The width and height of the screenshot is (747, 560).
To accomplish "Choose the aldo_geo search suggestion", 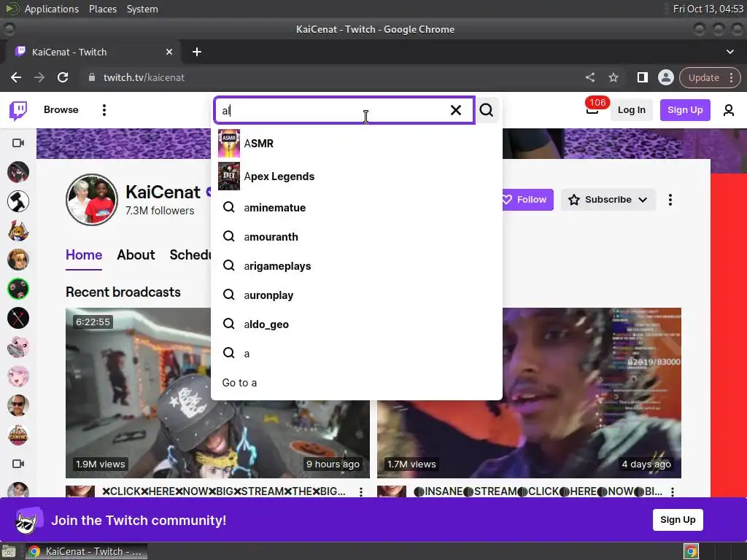I will (356, 324).
